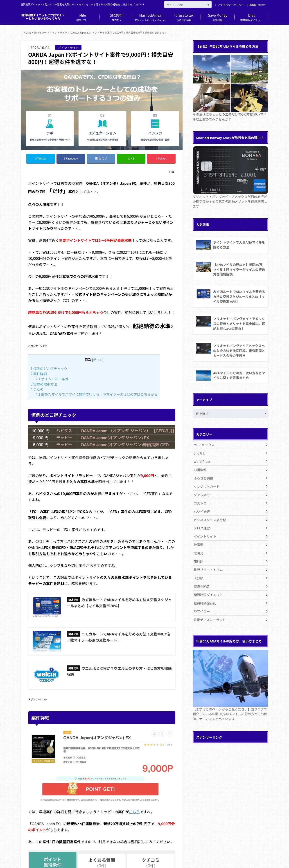The height and width of the screenshot is (868, 289).
Task: Open the Marriott Bonvoy Amex card image
Action: click(x=230, y=170)
